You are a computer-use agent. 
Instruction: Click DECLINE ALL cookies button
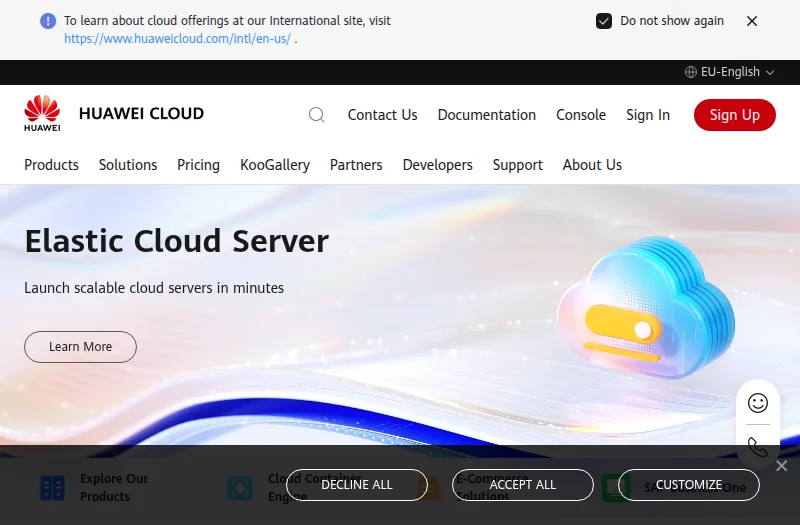(357, 485)
